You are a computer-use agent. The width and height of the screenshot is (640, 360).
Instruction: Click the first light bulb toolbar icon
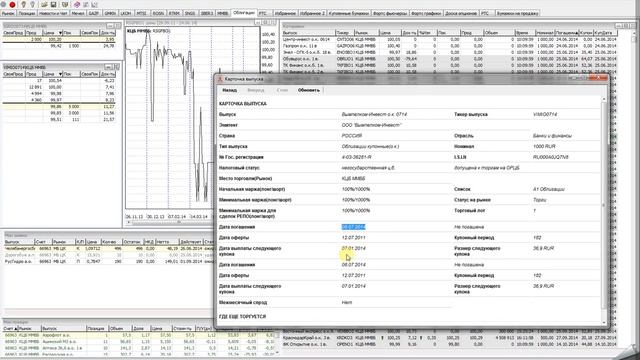[x=24, y=4]
